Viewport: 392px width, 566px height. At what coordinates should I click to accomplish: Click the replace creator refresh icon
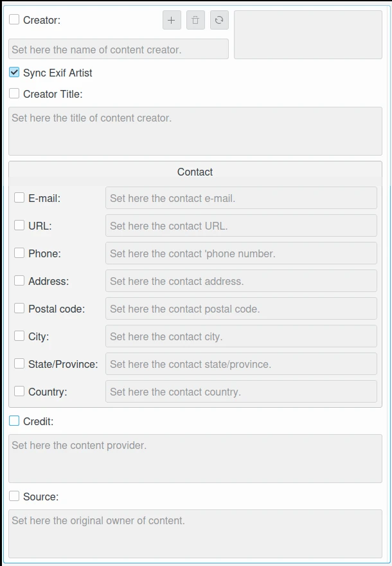pos(219,21)
